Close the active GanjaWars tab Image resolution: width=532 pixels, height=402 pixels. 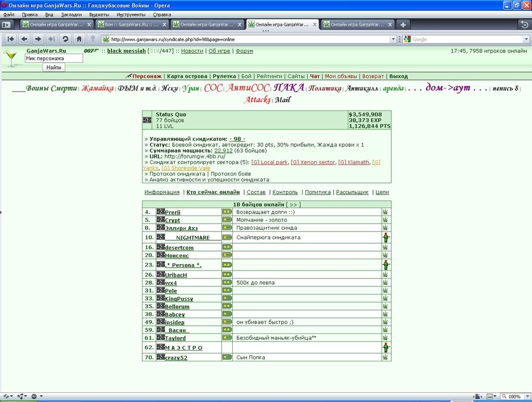[x=315, y=25]
